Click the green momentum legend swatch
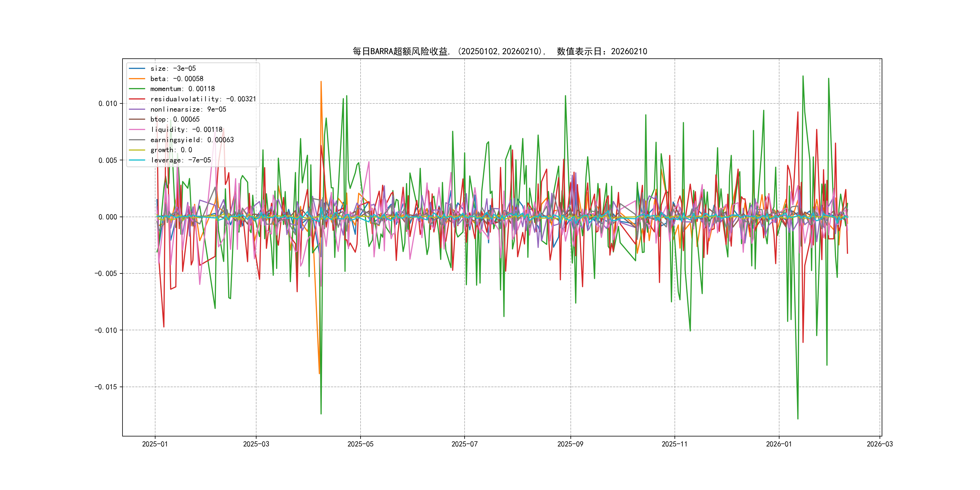This screenshot has width=980, height=490. (x=137, y=89)
